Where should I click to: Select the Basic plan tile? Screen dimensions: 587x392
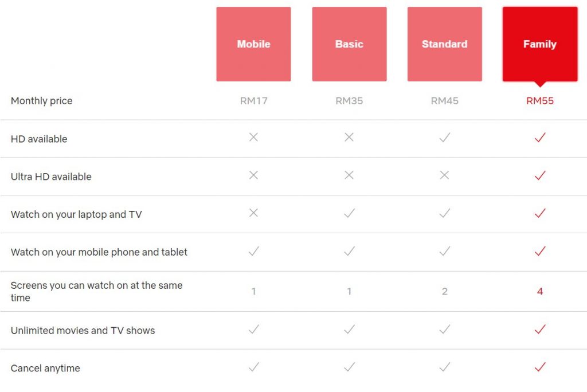[349, 44]
